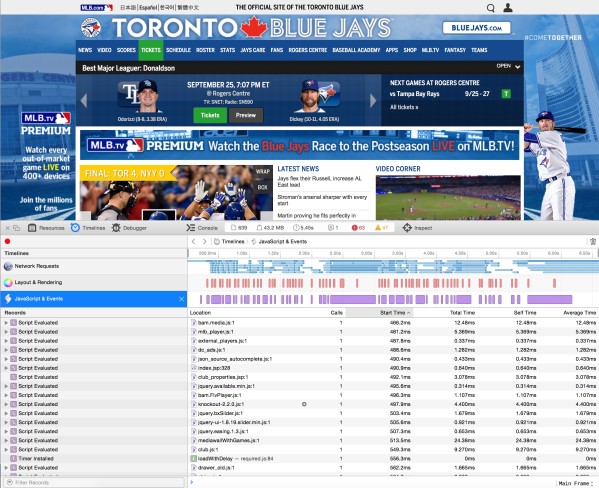
Task: Show the 47 warnings in console
Action: coord(381,228)
